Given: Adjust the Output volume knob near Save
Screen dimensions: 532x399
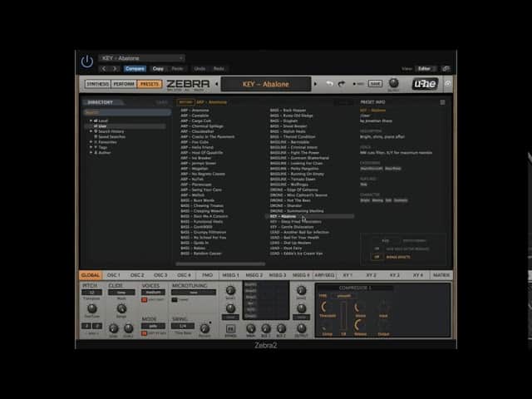Looking at the screenshot, I should [x=393, y=83].
